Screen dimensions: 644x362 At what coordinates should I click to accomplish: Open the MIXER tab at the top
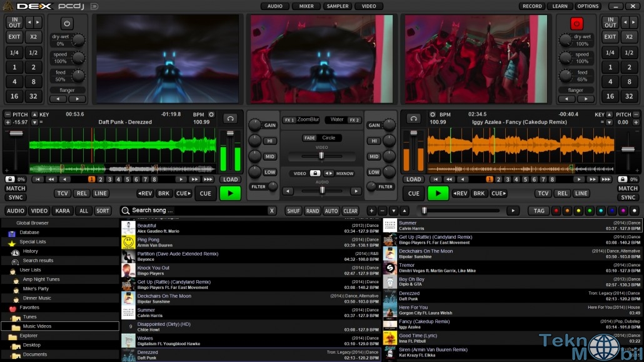pos(306,6)
